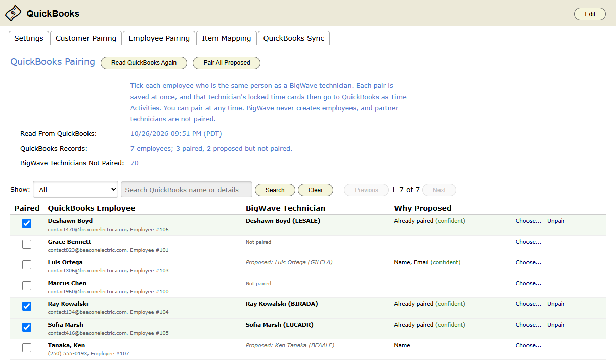
Task: Uncheck Paired box for Ray Kowalski
Action: click(x=27, y=306)
